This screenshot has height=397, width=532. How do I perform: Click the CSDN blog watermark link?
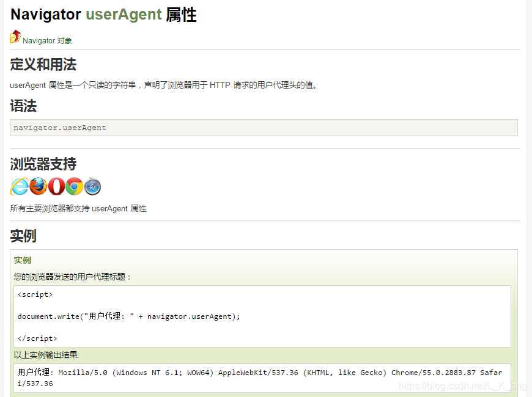460,387
